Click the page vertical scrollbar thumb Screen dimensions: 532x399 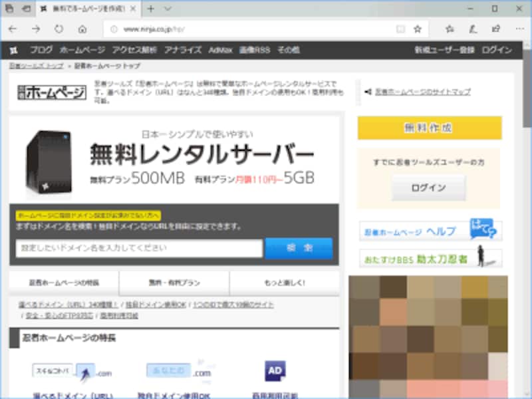pyautogui.click(x=527, y=88)
